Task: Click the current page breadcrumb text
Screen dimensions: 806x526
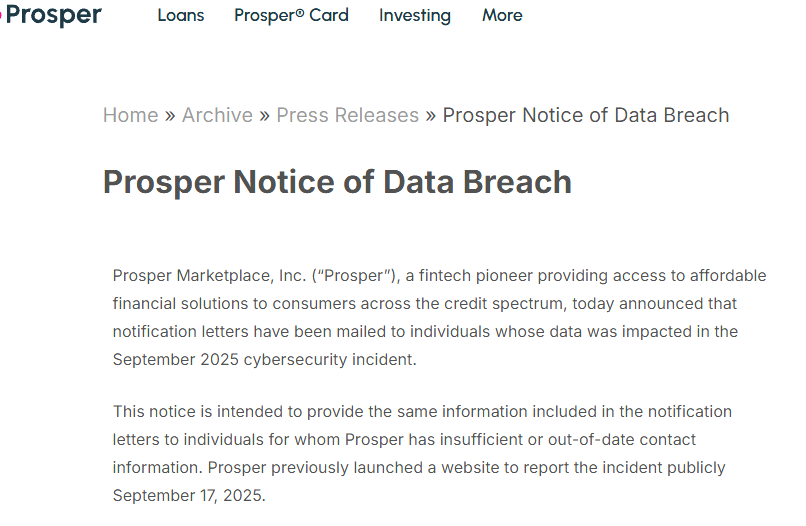Action: coord(586,115)
